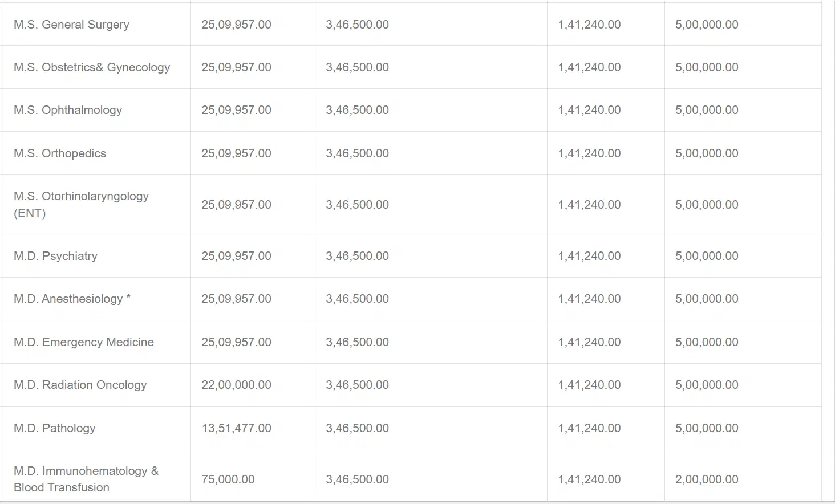835x504 pixels.
Task: Select the M.S. Obstetrics& Gynecology cell
Action: (x=92, y=67)
